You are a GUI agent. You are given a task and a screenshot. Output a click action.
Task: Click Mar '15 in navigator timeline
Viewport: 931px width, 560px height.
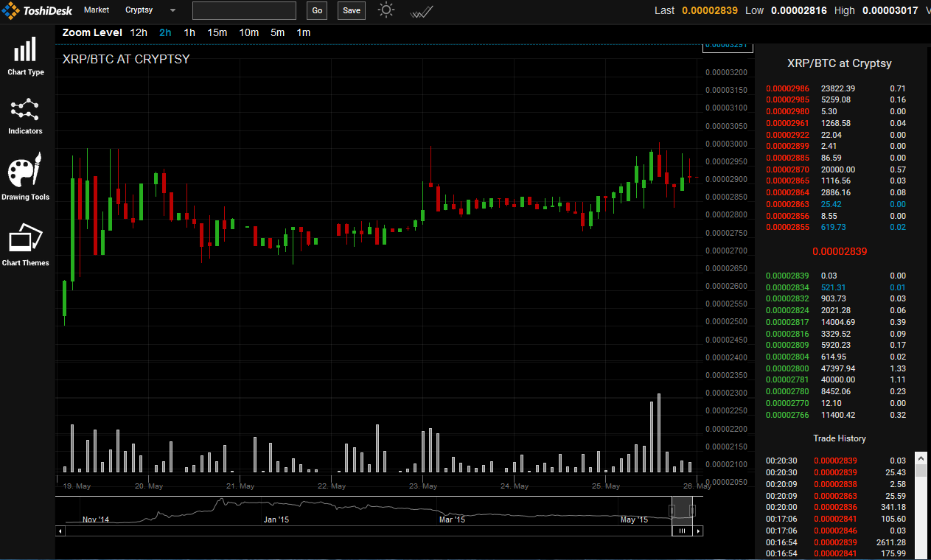452,519
